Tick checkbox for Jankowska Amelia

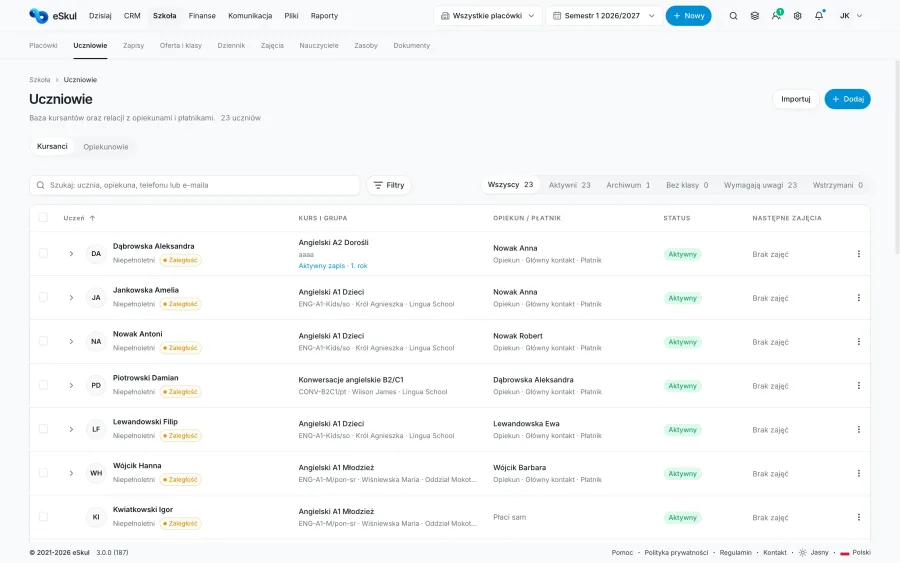(x=43, y=297)
